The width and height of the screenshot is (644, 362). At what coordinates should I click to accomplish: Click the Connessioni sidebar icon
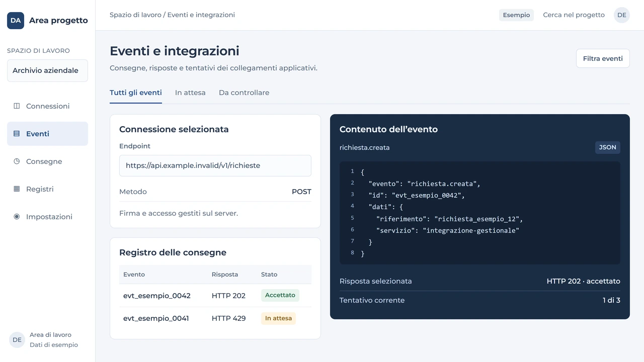pos(17,106)
